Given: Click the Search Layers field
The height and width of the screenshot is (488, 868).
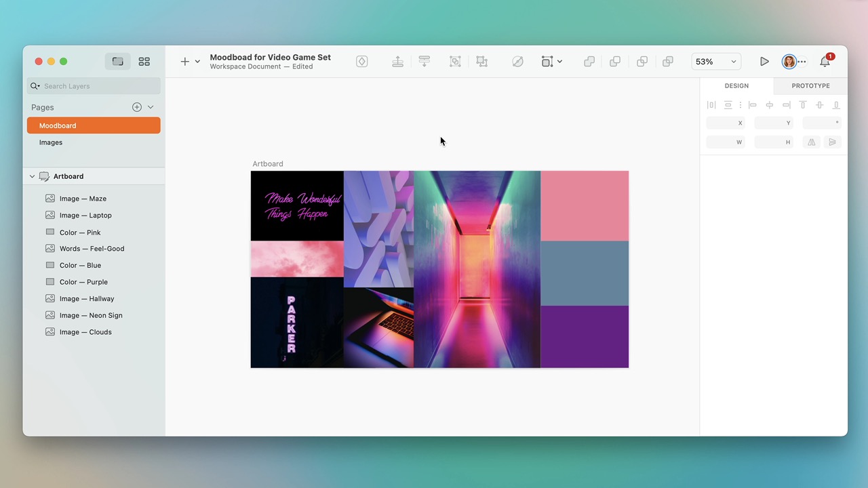Looking at the screenshot, I should pos(94,86).
